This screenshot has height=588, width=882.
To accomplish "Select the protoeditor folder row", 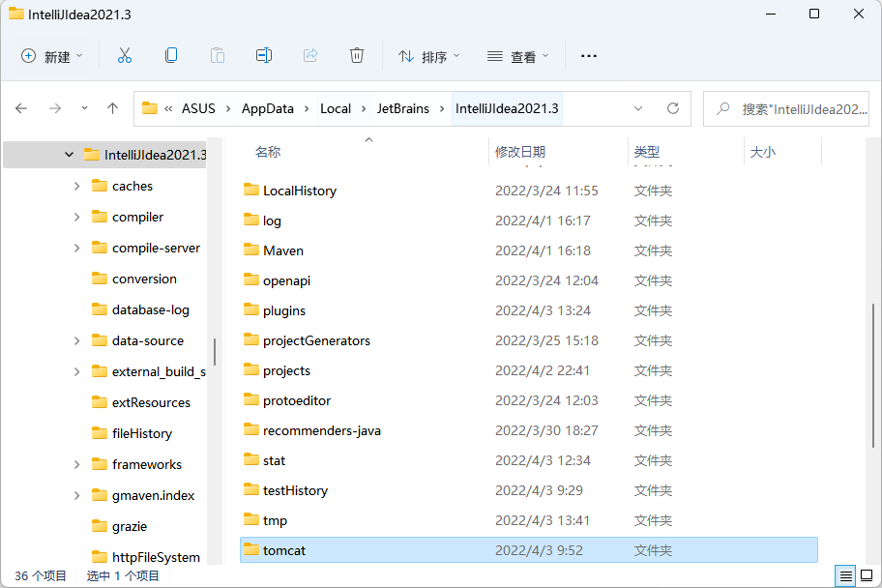I will point(529,400).
